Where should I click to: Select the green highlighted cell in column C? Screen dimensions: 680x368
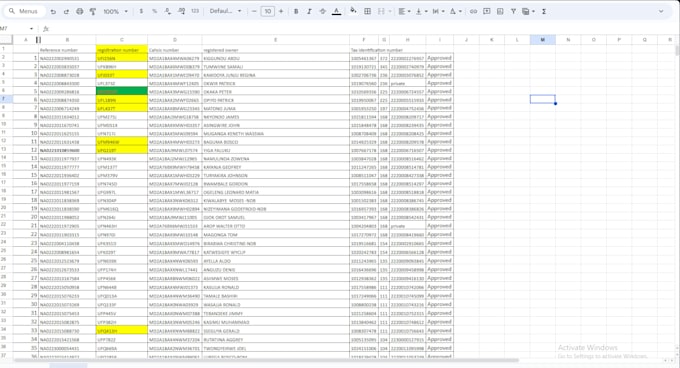tap(122, 91)
